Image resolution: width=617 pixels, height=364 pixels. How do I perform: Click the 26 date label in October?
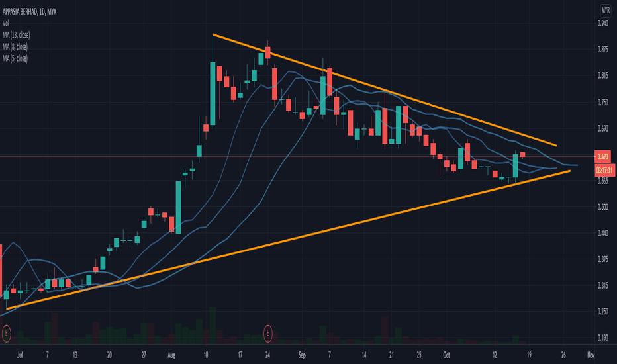click(563, 355)
